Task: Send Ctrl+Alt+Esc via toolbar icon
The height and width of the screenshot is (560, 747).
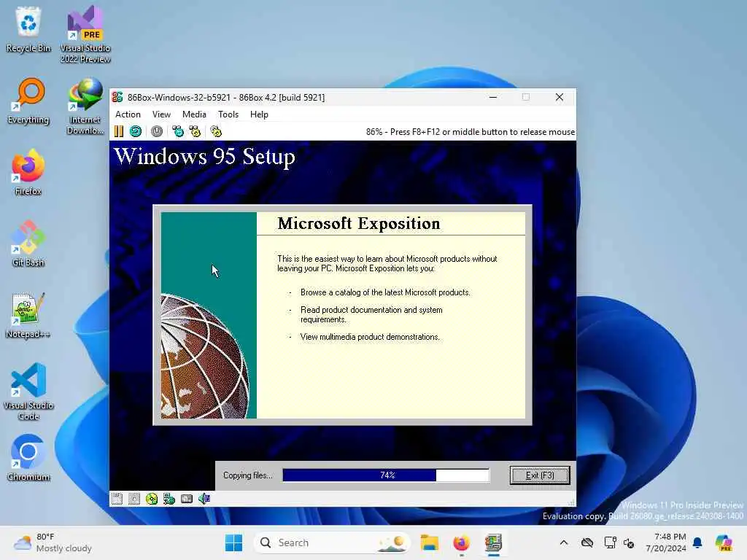Action: (196, 131)
